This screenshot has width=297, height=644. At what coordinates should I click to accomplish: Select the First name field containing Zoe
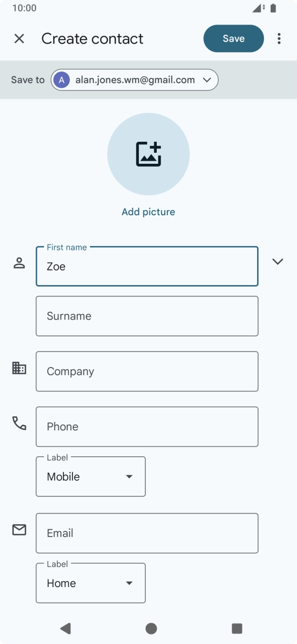(x=147, y=266)
